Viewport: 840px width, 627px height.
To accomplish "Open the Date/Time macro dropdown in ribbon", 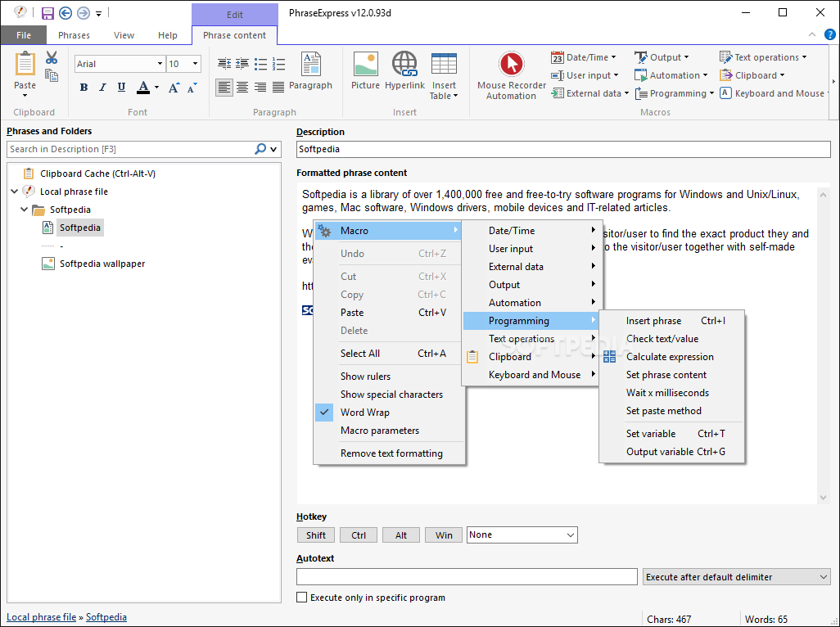I will click(x=584, y=57).
